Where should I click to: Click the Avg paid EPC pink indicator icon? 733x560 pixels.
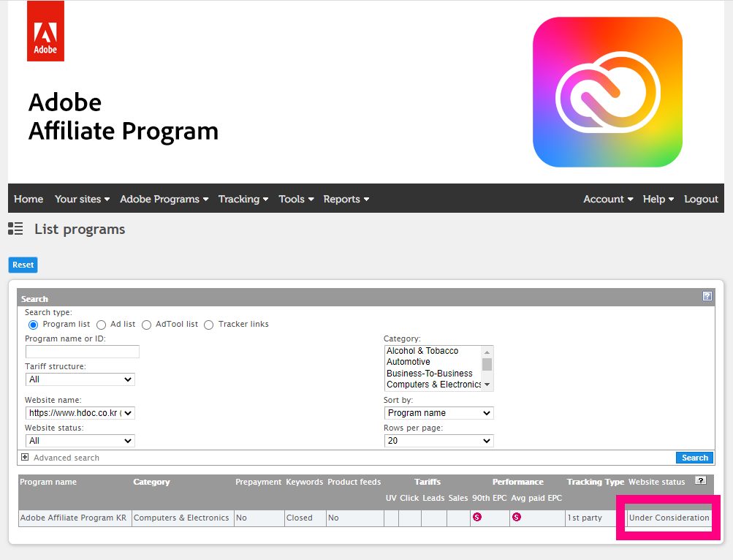coord(516,517)
